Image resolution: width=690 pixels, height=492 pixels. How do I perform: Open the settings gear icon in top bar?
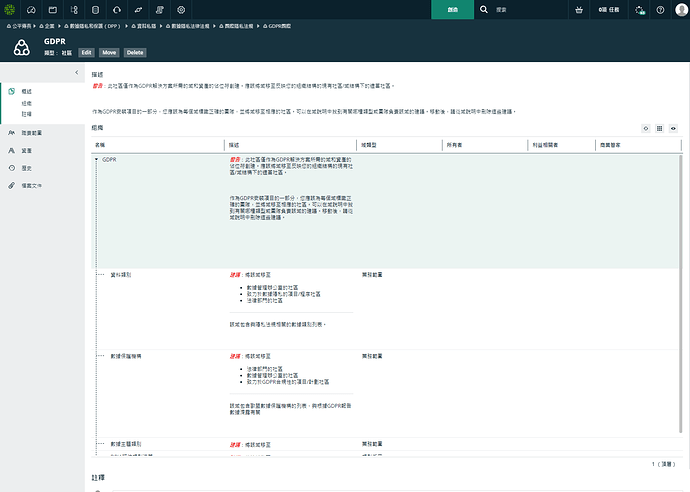pyautogui.click(x=181, y=10)
